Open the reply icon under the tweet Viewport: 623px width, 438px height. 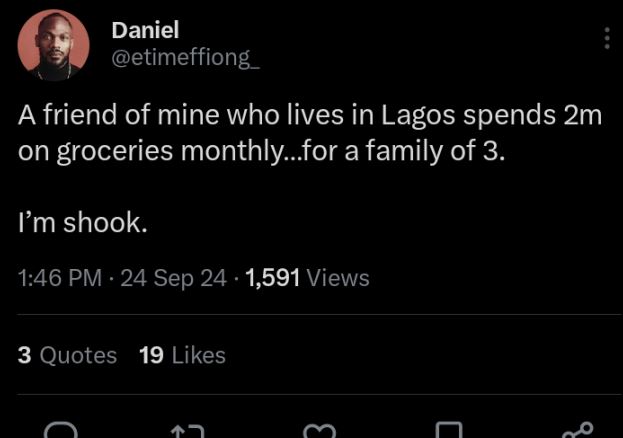(x=61, y=429)
